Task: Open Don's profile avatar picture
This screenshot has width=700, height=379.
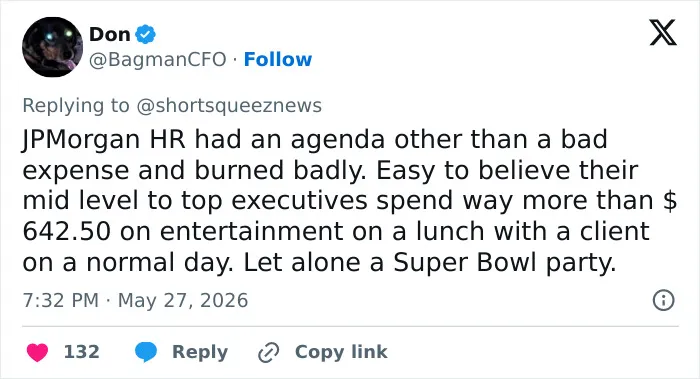Action: point(52,47)
